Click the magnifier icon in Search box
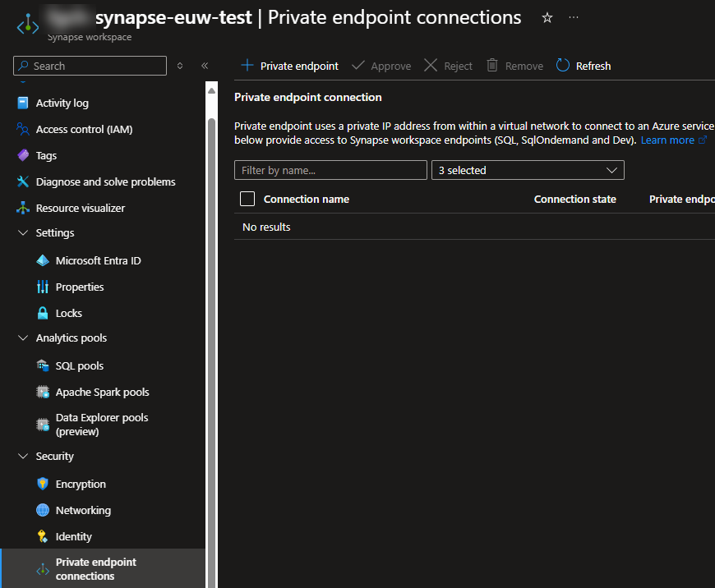This screenshot has width=715, height=588. 23,66
